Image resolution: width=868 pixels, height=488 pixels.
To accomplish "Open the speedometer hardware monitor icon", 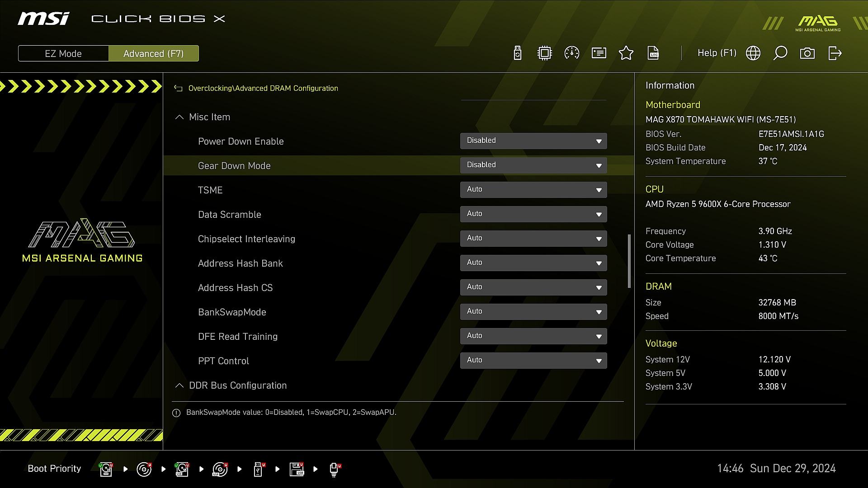I will coord(572,53).
